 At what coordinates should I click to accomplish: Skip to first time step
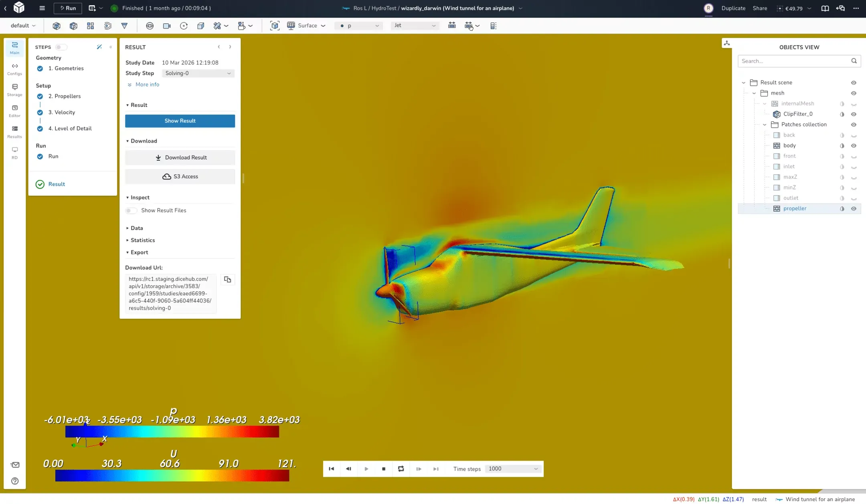tap(331, 469)
